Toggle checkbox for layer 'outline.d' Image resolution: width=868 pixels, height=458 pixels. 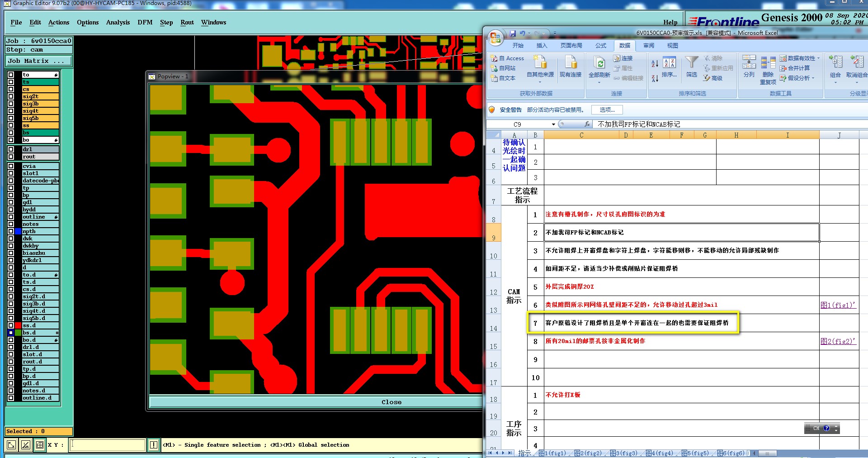pyautogui.click(x=11, y=398)
